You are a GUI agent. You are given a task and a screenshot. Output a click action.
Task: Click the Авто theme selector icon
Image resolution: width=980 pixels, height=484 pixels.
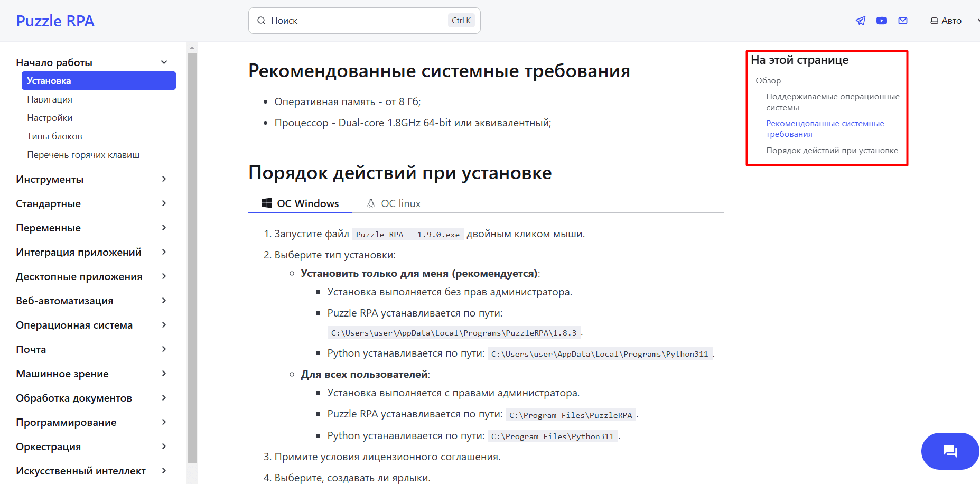point(934,20)
